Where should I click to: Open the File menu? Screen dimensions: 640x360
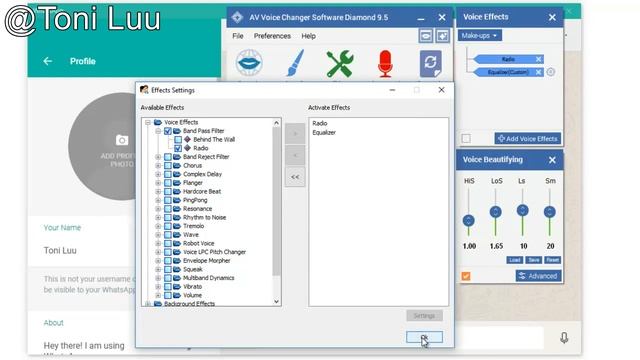tap(238, 36)
